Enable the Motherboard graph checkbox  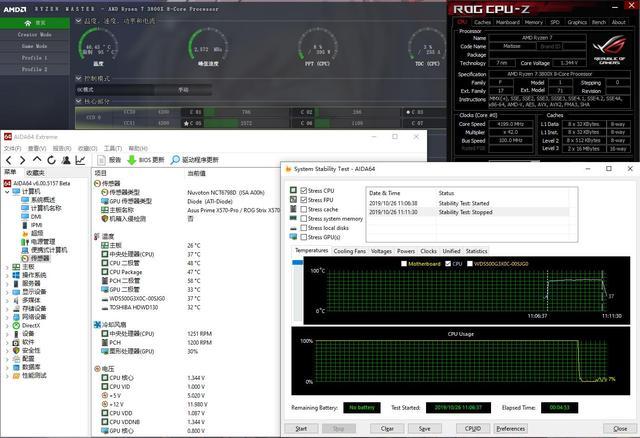click(404, 264)
